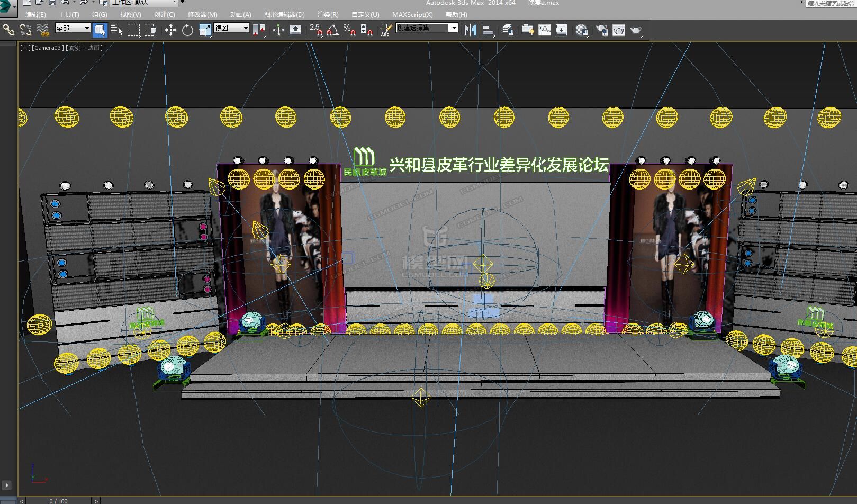Click the Align tool icon

[488, 30]
